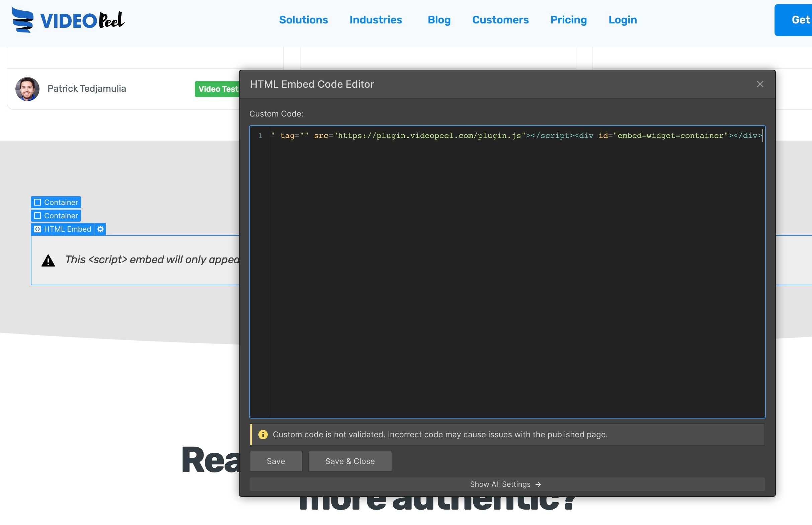Select the upper Container breadcrumb label
Image resolution: width=812 pixels, height=525 pixels.
coord(56,202)
